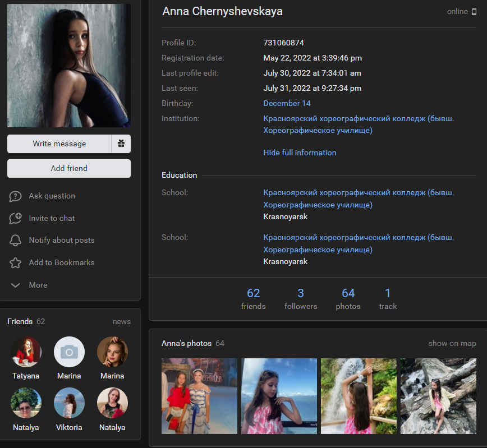This screenshot has width=487, height=448.
Task: Click the Notify about posts bell icon
Action: pos(16,241)
